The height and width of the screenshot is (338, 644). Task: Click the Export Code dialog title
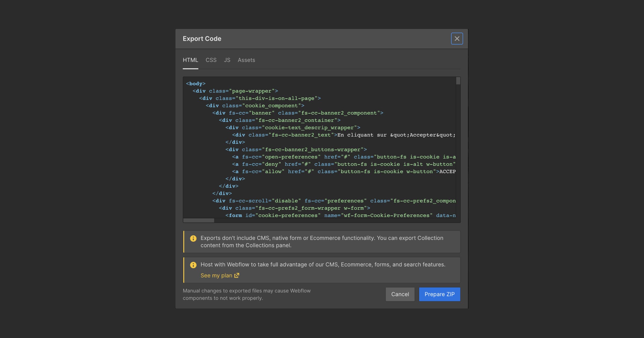pyautogui.click(x=202, y=39)
